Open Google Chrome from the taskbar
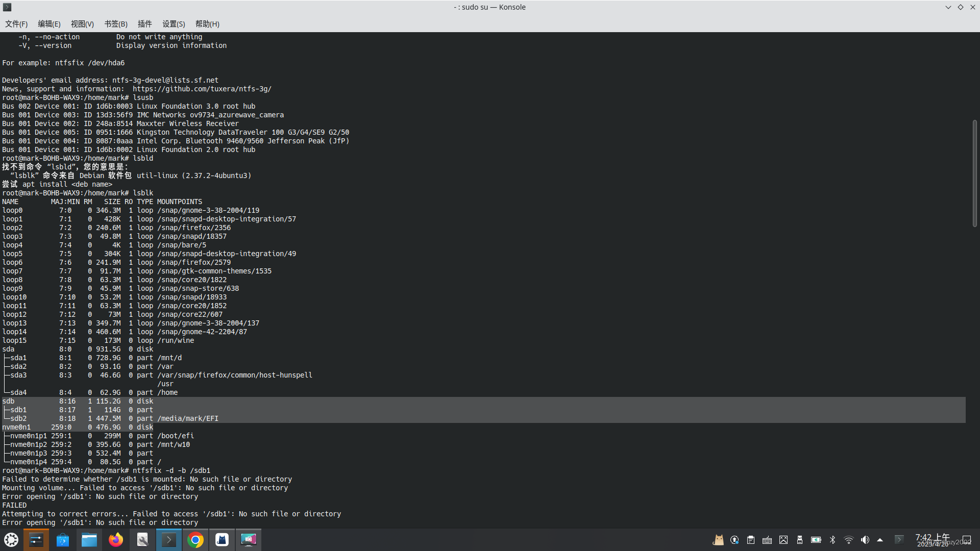Viewport: 980px width, 551px height. (x=195, y=540)
